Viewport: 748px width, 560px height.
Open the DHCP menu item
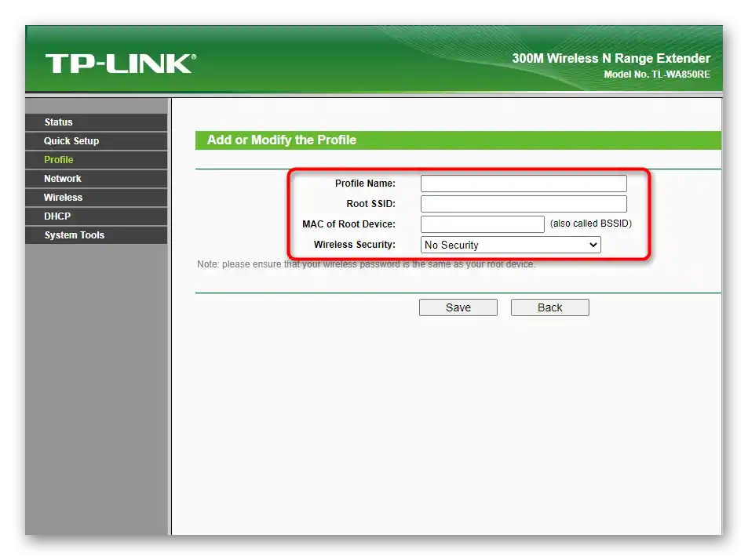tap(97, 216)
